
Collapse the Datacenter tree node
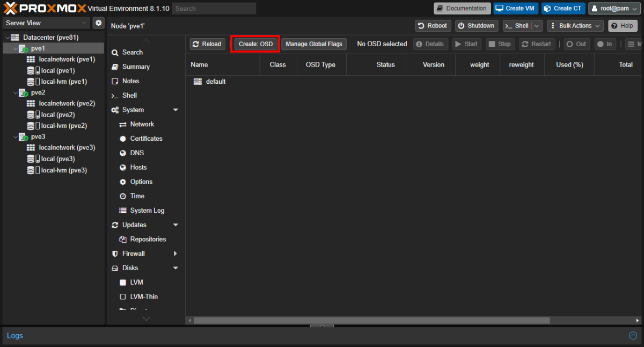[x=7, y=38]
